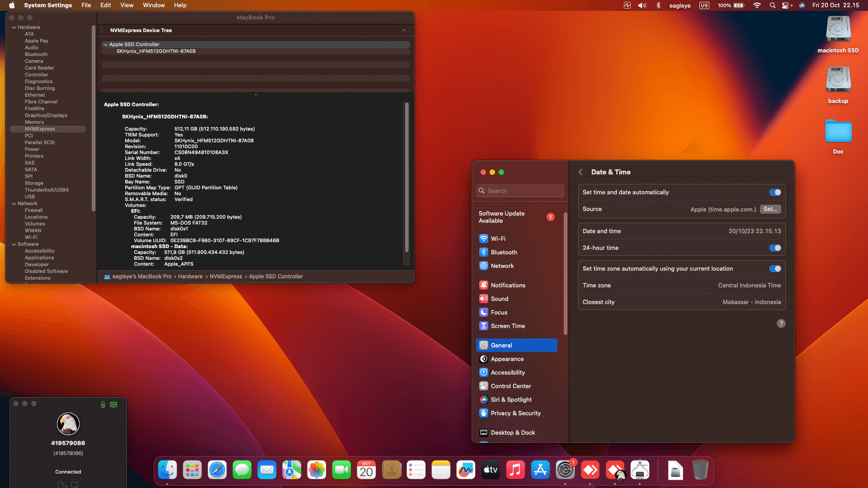Open Wi-Fi settings in sidebar

pyautogui.click(x=498, y=239)
